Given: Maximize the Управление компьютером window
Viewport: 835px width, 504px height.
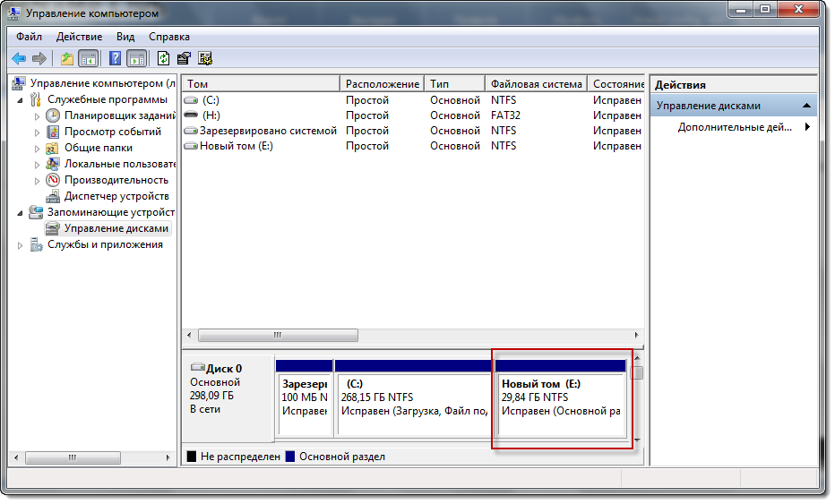Looking at the screenshot, I should [765, 10].
